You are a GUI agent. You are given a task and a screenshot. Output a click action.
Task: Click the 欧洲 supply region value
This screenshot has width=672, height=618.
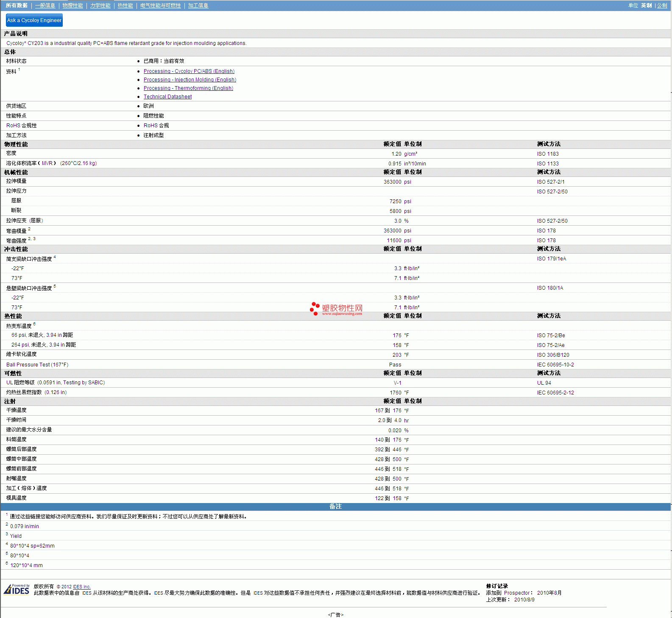[x=148, y=106]
